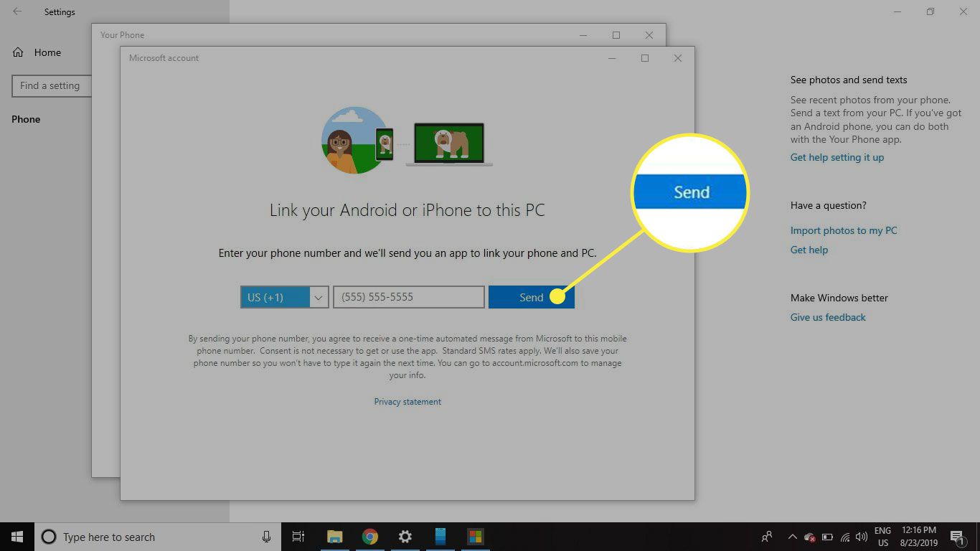
Task: Maximize the Microsoft account window
Action: point(645,58)
